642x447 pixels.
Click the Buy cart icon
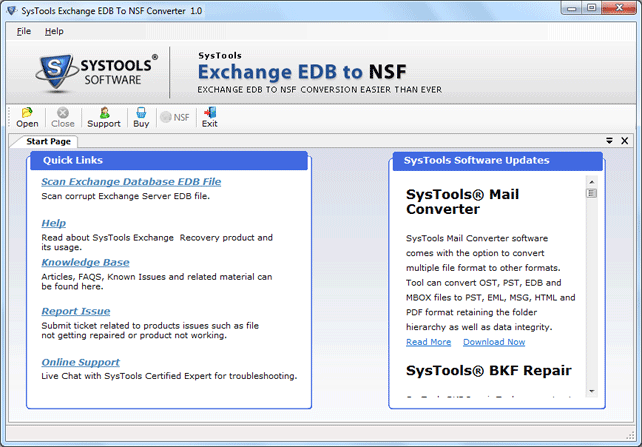141,117
